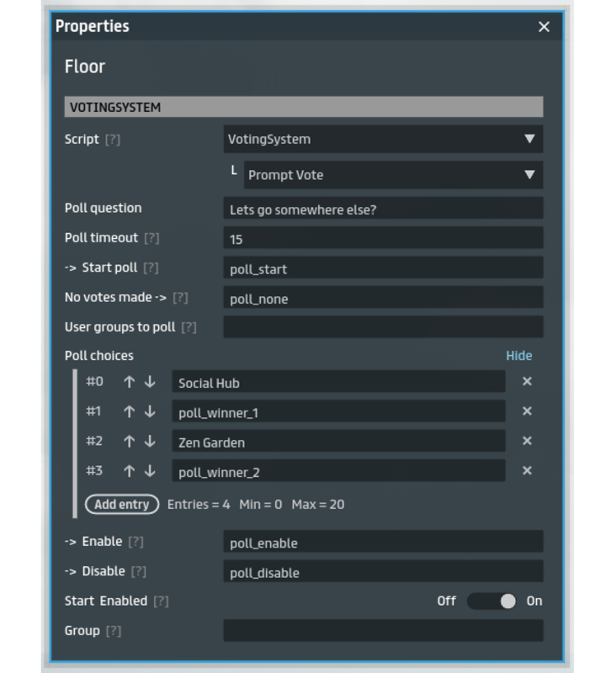The image size is (616, 673).
Task: Move Social Hub entry down
Action: (x=150, y=382)
